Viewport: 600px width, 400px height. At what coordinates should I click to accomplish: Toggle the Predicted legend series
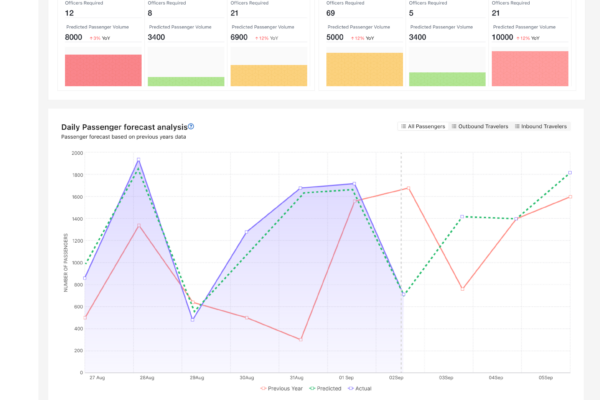[325, 389]
